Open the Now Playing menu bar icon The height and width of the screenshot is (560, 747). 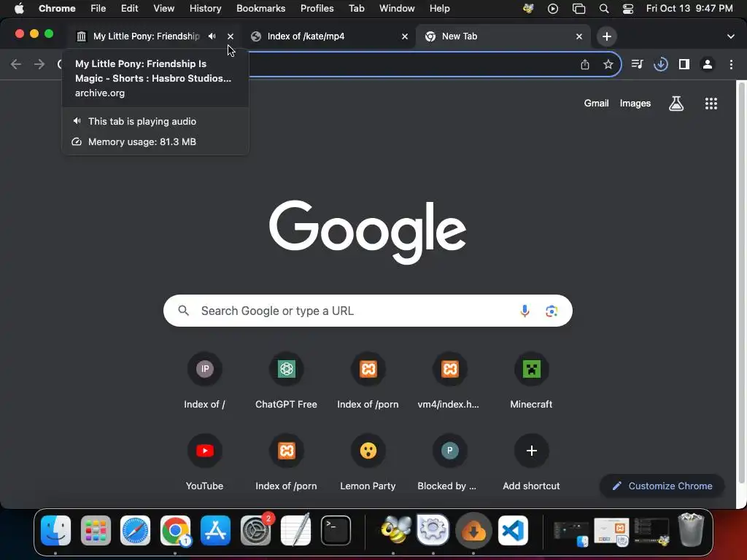pyautogui.click(x=553, y=9)
